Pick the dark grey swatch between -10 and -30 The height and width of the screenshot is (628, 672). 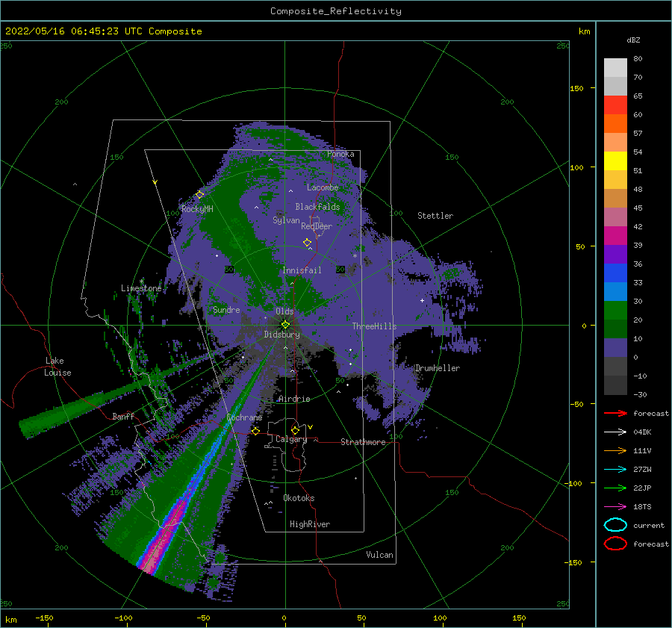[615, 385]
